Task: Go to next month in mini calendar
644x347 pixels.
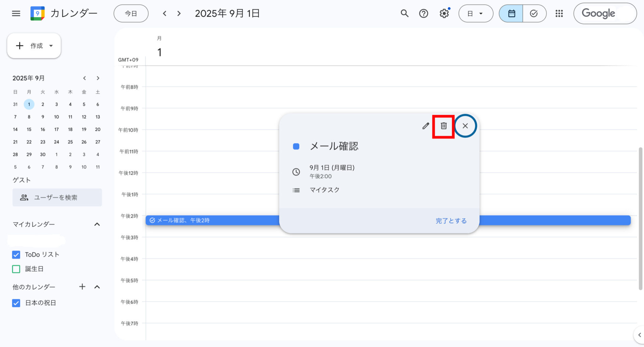Action: 98,78
